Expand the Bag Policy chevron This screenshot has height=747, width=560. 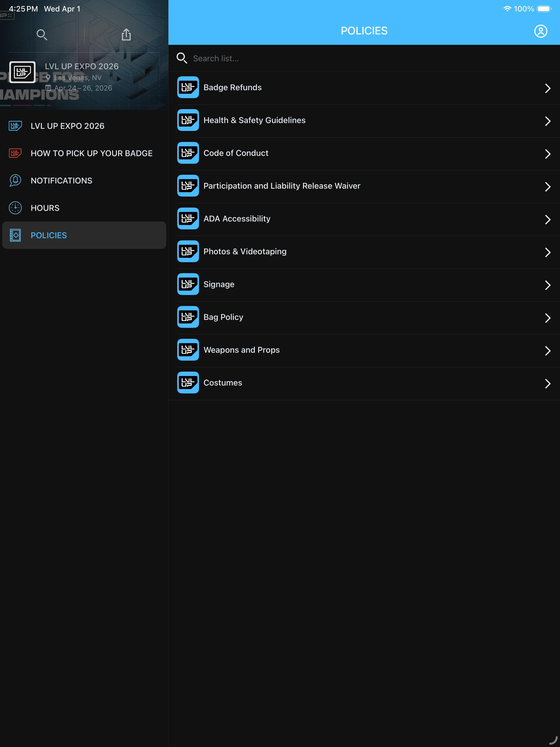pos(547,318)
